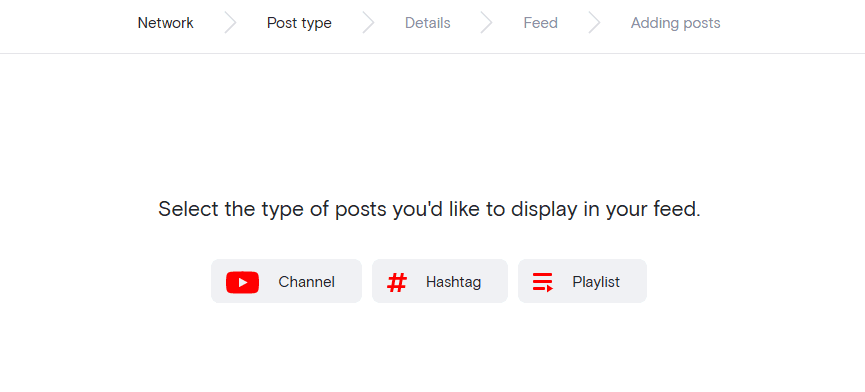The height and width of the screenshot is (392, 865).
Task: Open the Details step
Action: [x=428, y=23]
